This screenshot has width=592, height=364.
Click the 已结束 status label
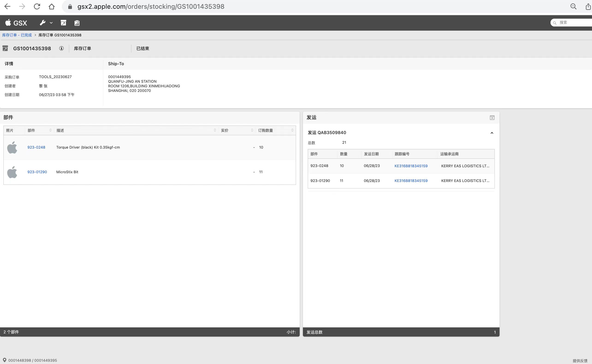click(x=142, y=48)
